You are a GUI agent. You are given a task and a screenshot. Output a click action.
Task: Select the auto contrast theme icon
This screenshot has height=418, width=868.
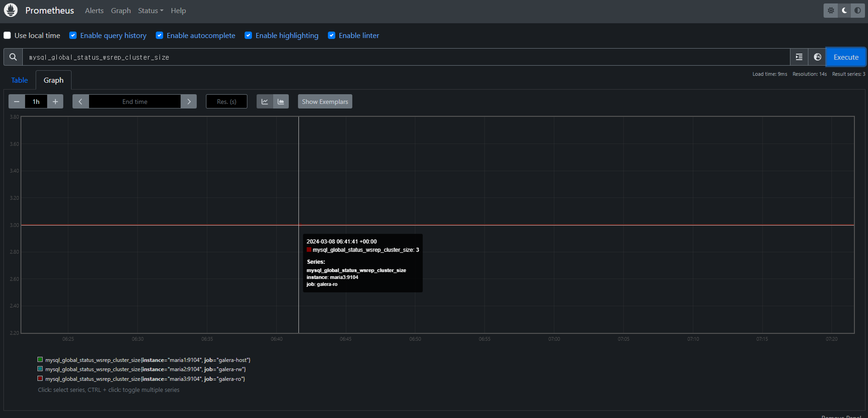[858, 10]
